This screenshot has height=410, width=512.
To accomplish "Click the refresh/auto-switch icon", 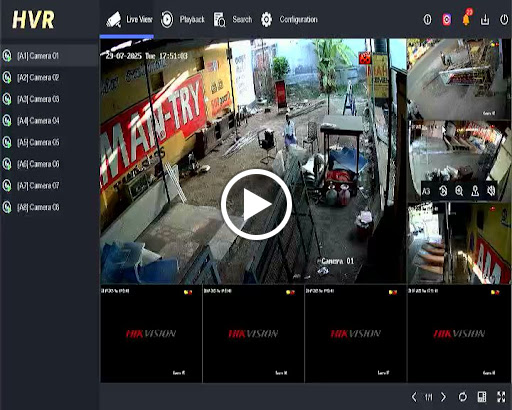I will (x=463, y=397).
